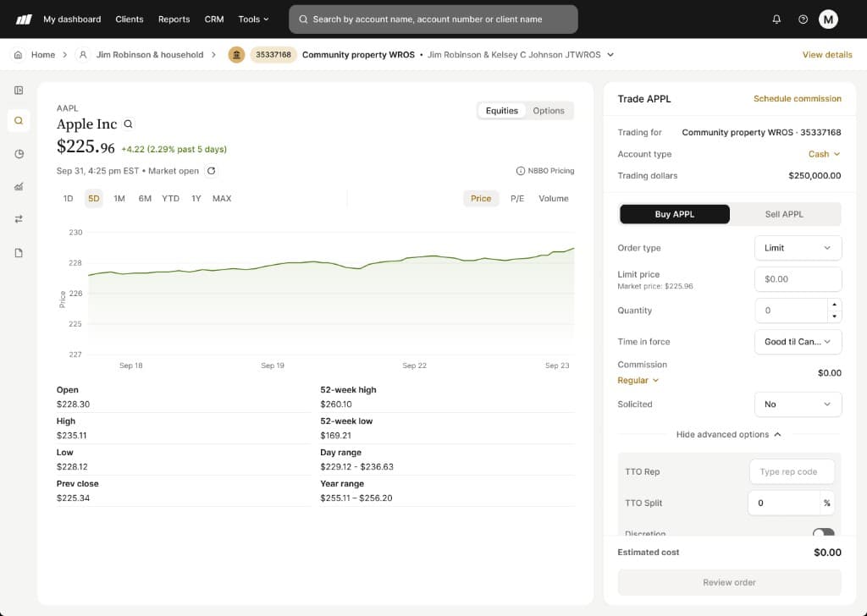This screenshot has height=616, width=867.
Task: Select Buy APPL
Action: pos(675,214)
